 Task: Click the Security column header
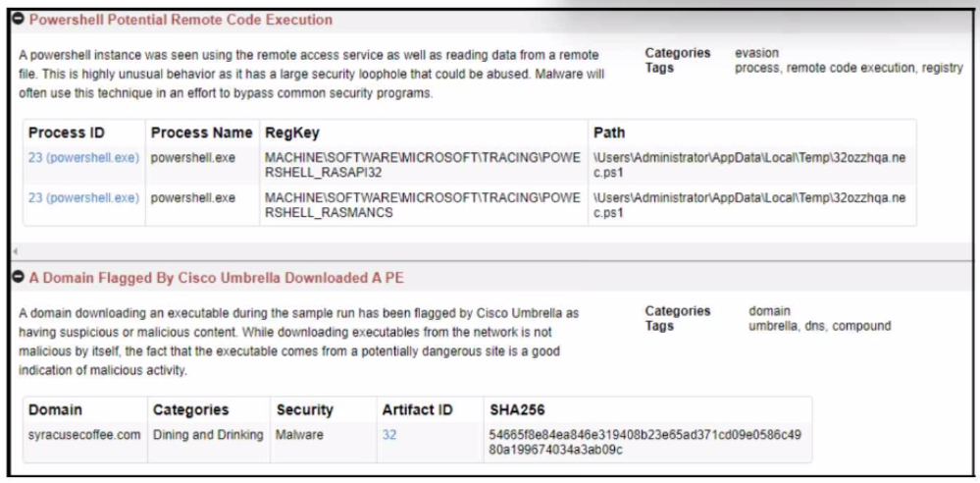coord(304,409)
